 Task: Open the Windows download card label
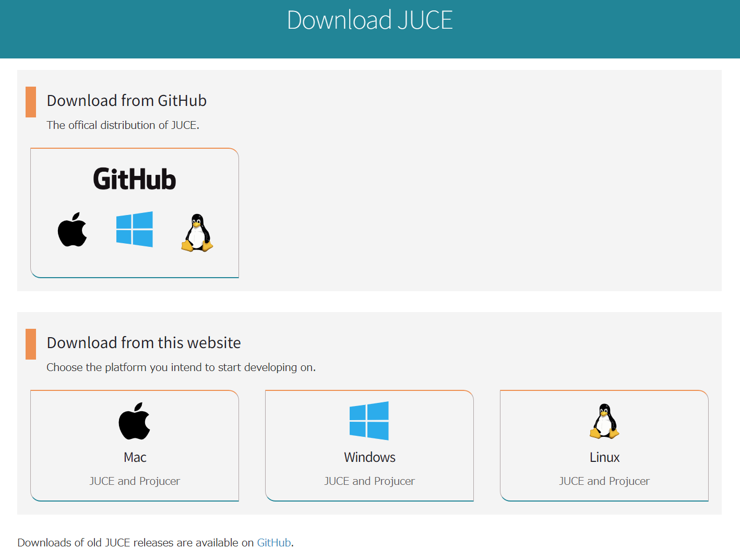369,457
